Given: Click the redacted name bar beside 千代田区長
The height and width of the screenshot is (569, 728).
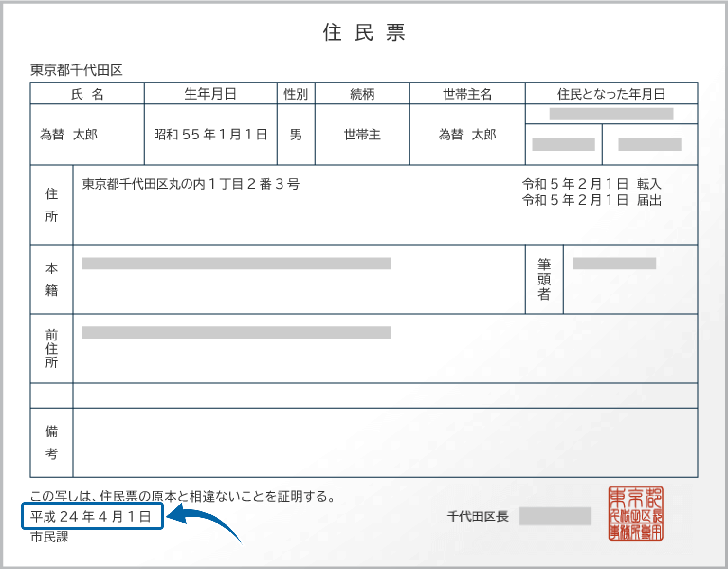Looking at the screenshot, I should click(x=555, y=516).
